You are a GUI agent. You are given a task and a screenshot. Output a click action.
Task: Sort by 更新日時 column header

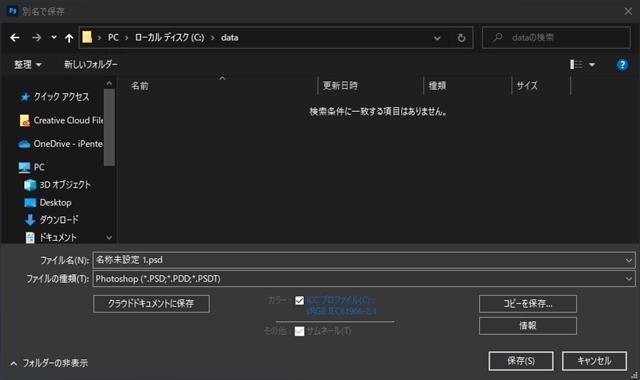pos(340,86)
